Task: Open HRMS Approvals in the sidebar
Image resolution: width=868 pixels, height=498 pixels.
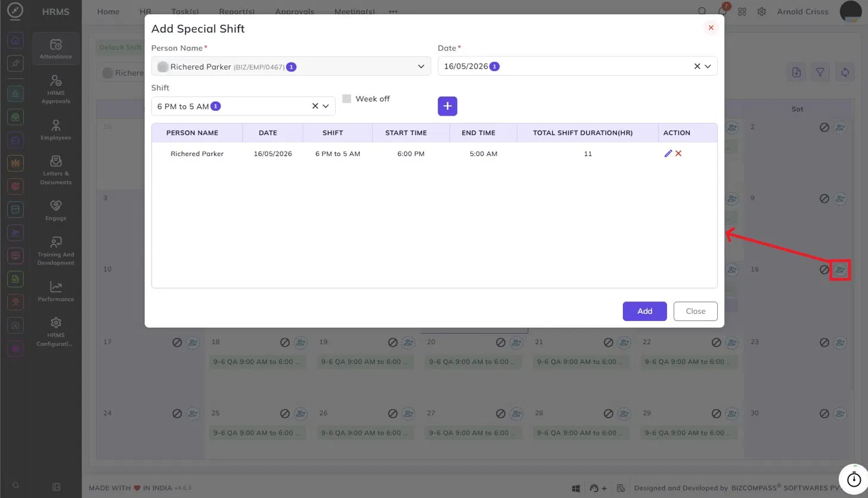Action: click(x=56, y=89)
